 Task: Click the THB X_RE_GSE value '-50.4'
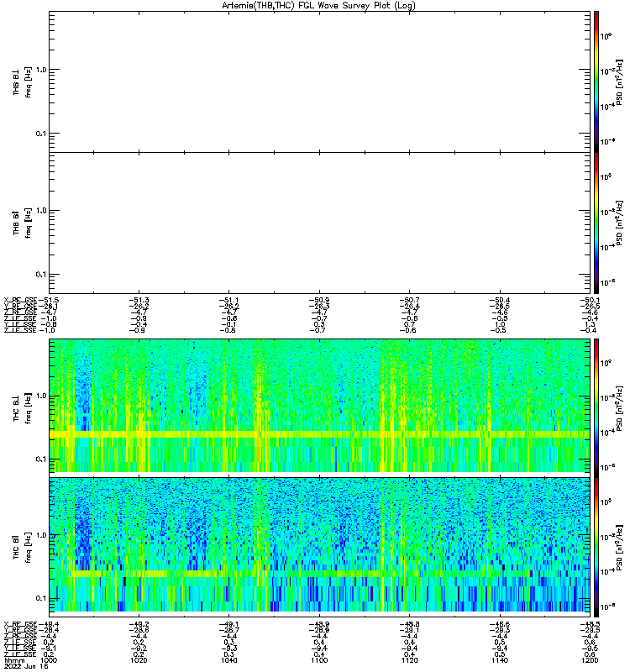pyautogui.click(x=500, y=300)
